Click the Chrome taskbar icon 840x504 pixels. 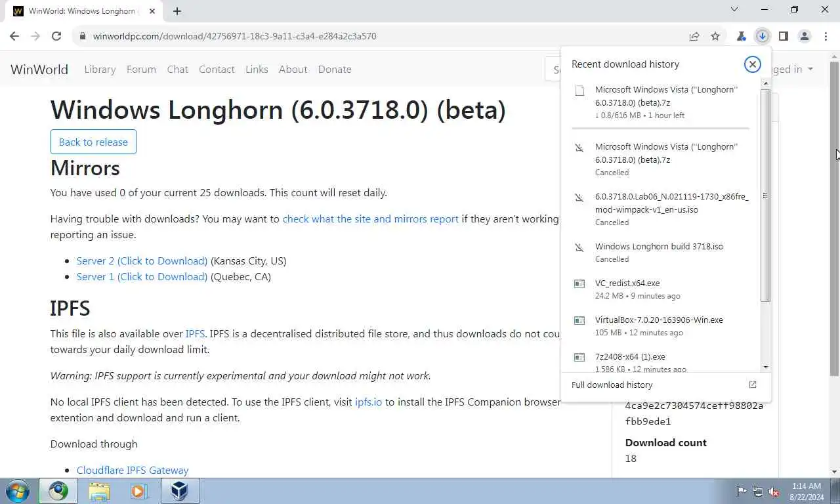pos(58,491)
